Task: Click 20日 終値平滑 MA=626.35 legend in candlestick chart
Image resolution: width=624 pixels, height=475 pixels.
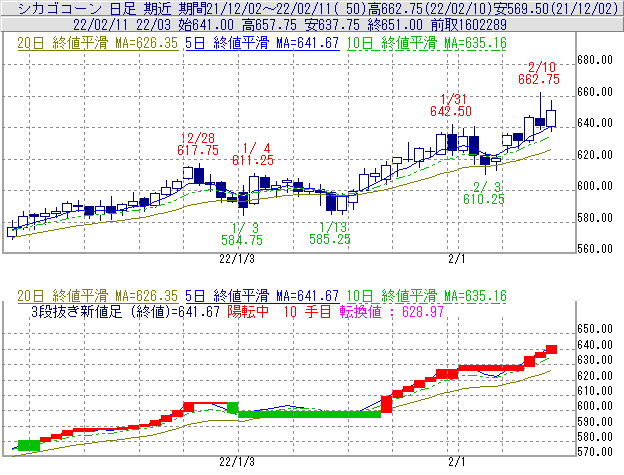Action: 98,43
